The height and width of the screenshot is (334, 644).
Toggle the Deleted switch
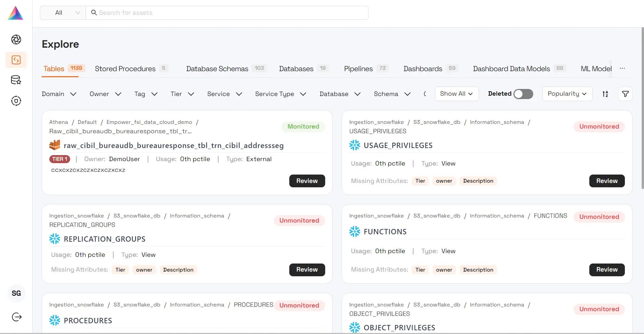[523, 94]
